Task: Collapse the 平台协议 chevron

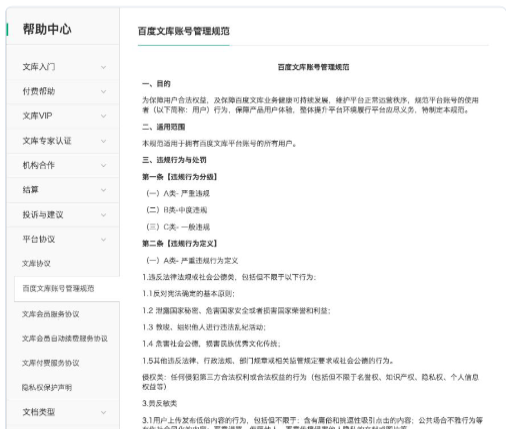Action: pyautogui.click(x=103, y=239)
